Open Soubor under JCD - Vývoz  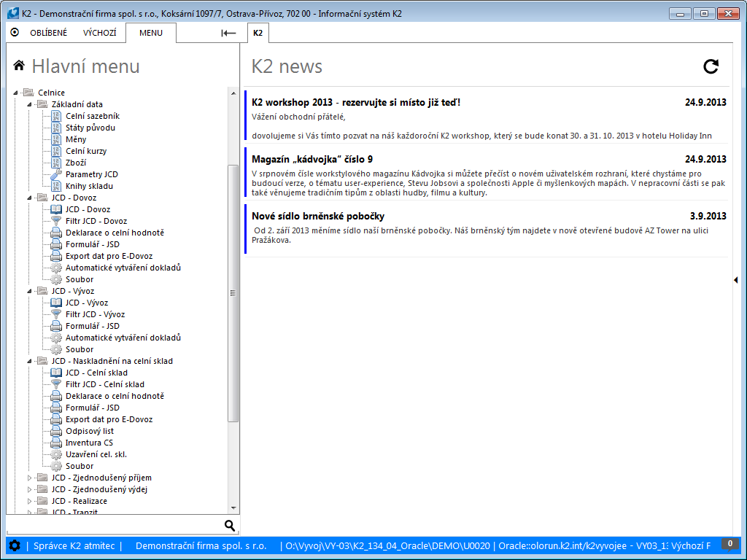(79, 349)
